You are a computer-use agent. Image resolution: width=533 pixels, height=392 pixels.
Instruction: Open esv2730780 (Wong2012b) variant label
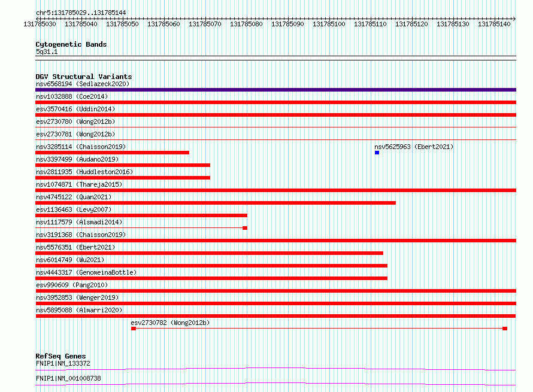click(x=75, y=121)
